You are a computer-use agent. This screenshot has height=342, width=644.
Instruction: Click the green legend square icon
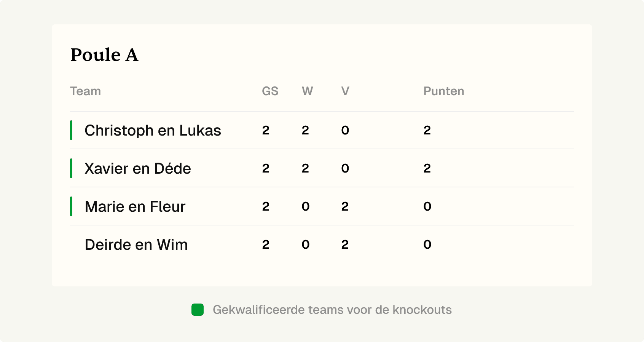pyautogui.click(x=198, y=310)
